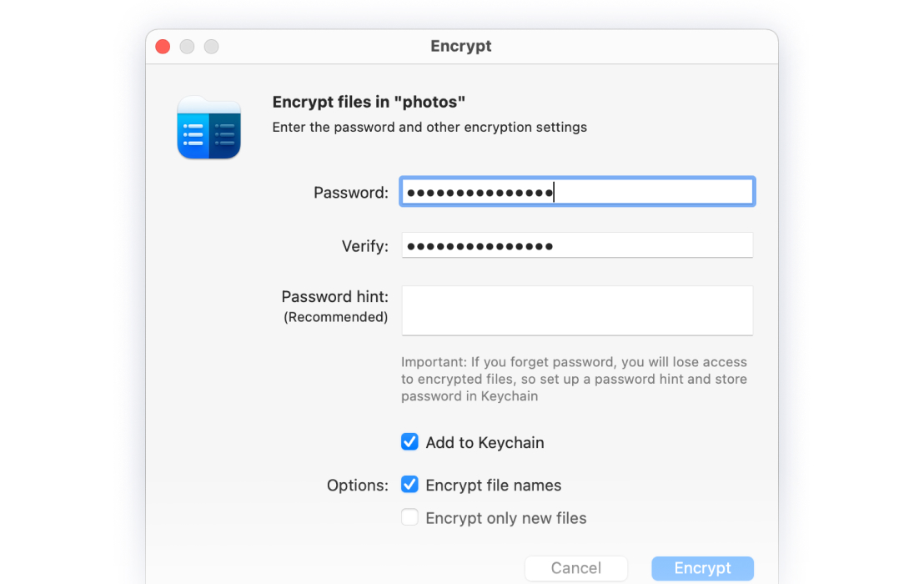Click the "(Recommended)" hint label
Image resolution: width=924 pixels, height=584 pixels.
(335, 317)
